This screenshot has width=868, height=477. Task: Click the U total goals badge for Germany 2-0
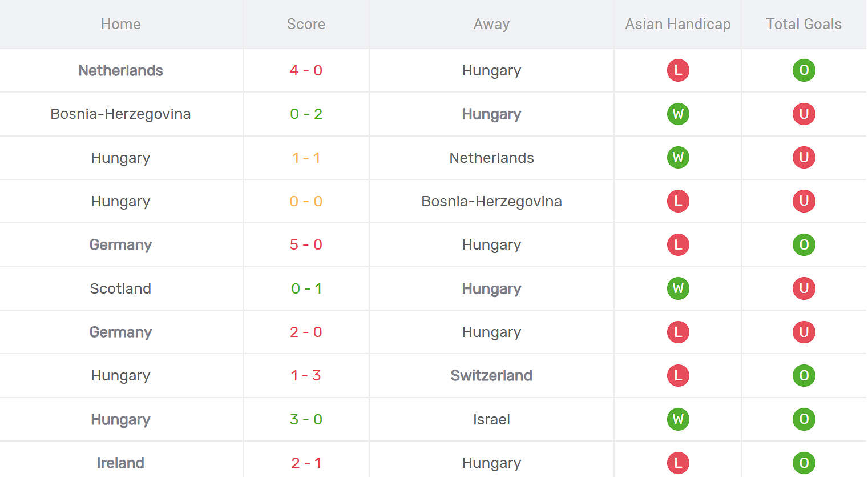(804, 332)
